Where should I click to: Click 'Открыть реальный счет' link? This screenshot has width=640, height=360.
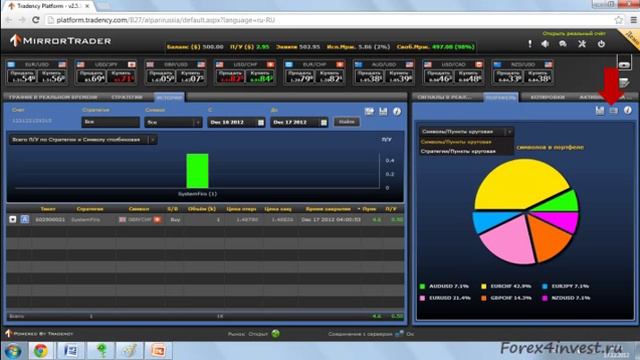(x=574, y=33)
